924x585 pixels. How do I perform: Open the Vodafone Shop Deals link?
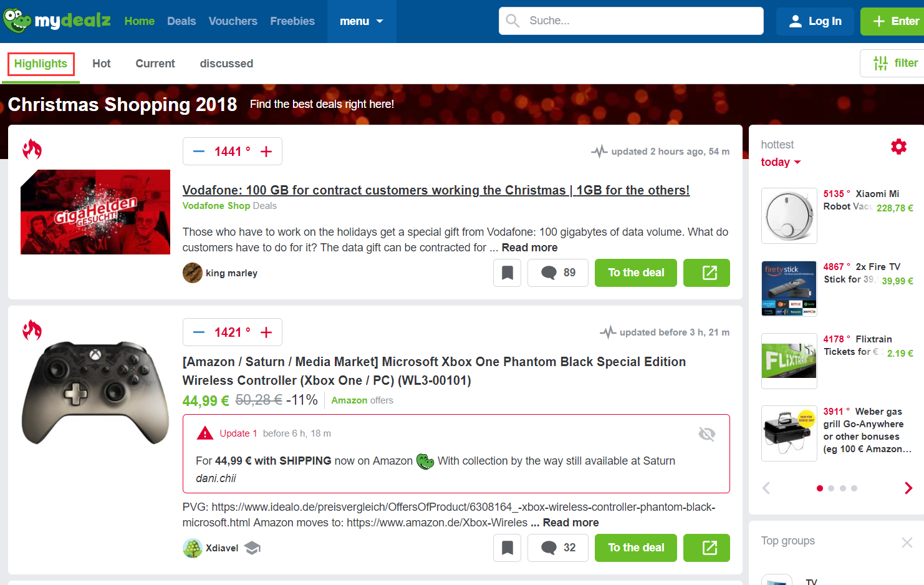click(229, 206)
